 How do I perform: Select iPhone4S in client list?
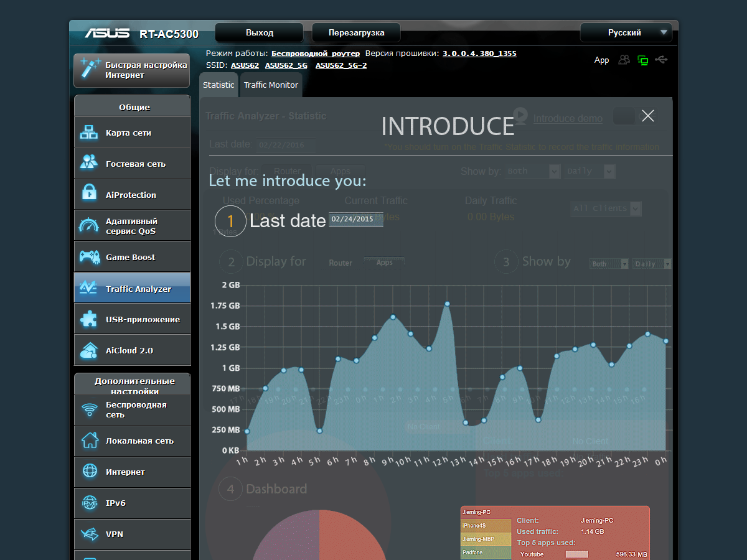486,526
